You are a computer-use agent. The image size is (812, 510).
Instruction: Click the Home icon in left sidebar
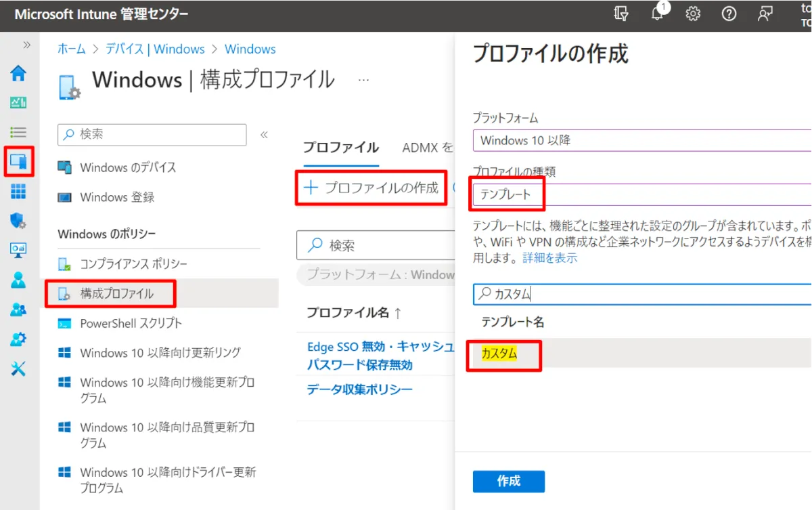(x=18, y=73)
